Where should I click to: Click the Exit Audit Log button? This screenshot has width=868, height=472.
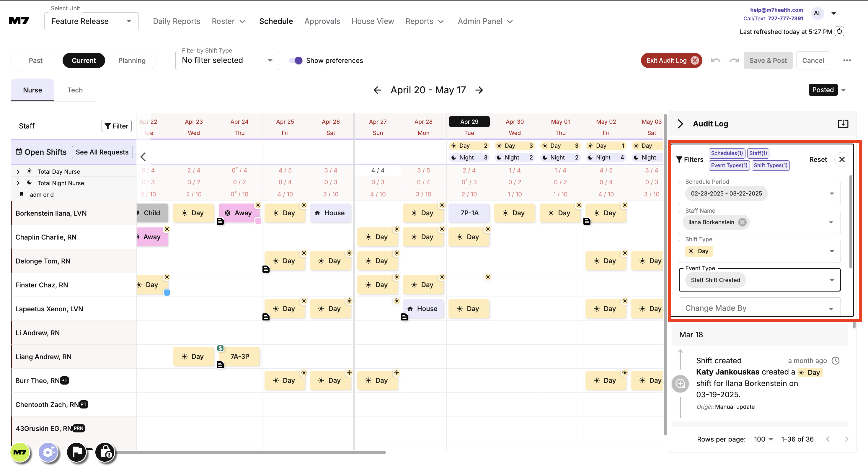point(671,60)
